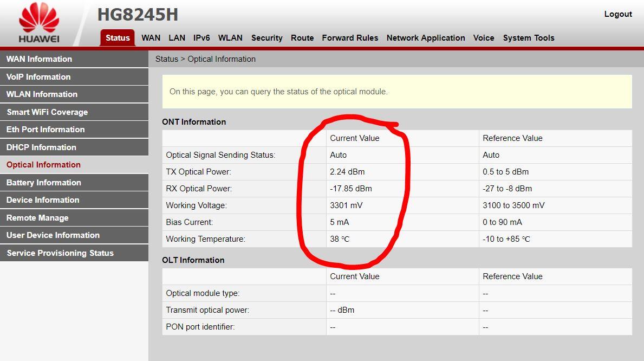
Task: Select the voltage value 3301 mV
Action: (x=346, y=205)
